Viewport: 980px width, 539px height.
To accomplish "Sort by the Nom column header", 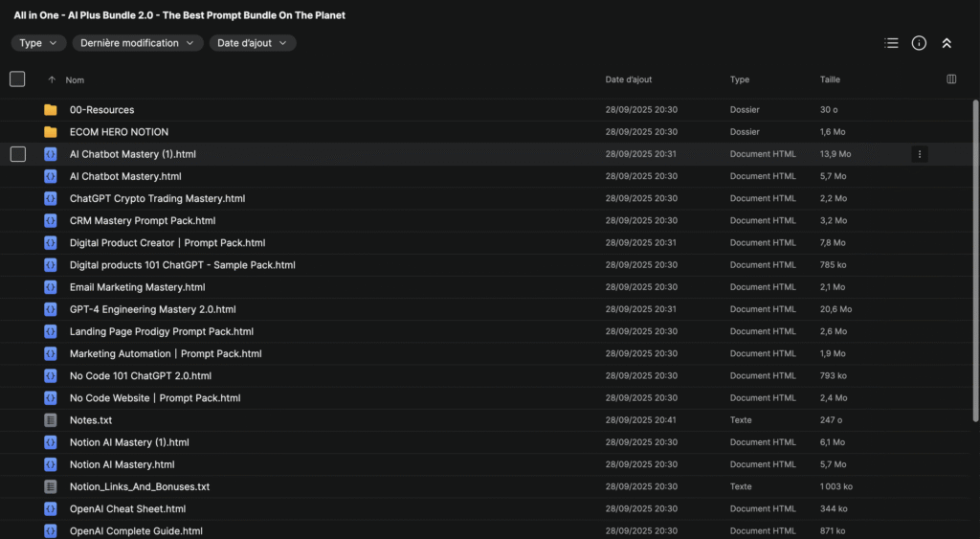I will 75,80.
